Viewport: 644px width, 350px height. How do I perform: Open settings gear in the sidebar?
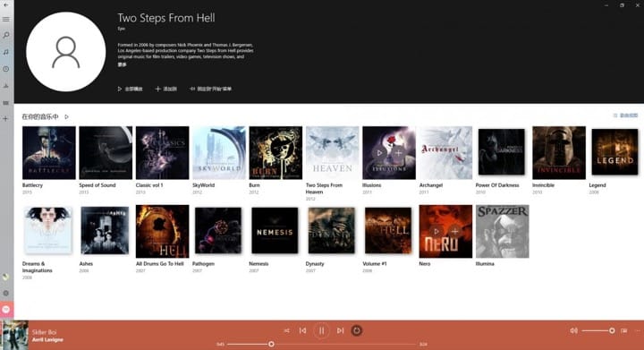point(5,294)
